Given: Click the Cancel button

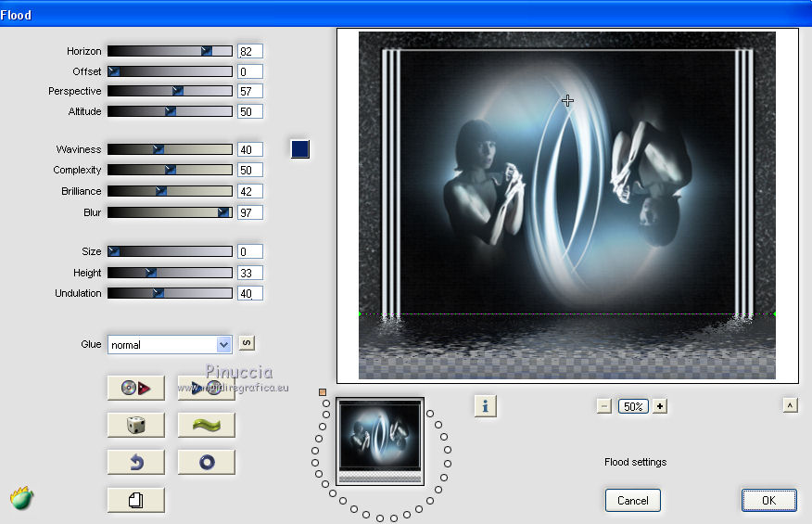Looking at the screenshot, I should pos(633,500).
